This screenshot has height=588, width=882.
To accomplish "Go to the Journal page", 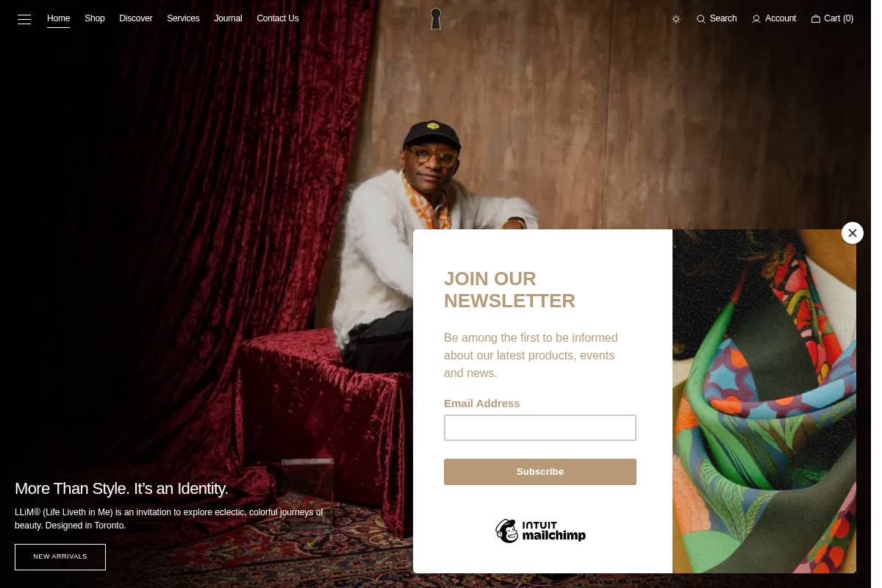I will [228, 18].
